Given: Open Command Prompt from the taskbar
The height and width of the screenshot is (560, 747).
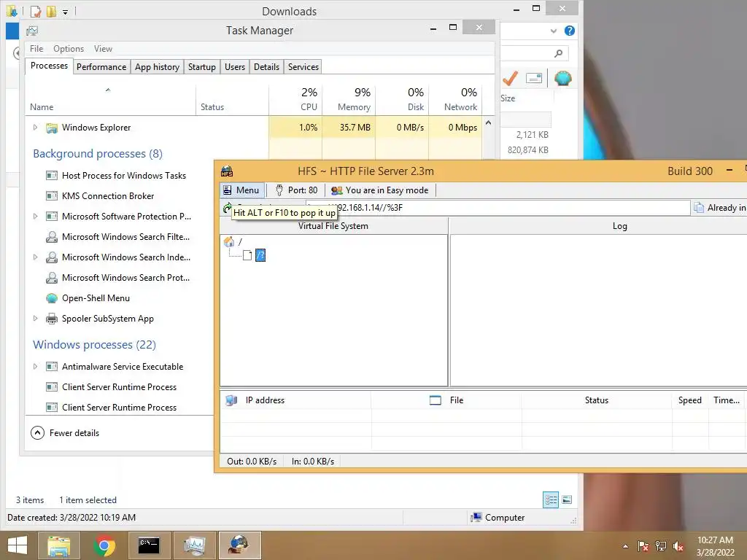Looking at the screenshot, I should (x=149, y=545).
